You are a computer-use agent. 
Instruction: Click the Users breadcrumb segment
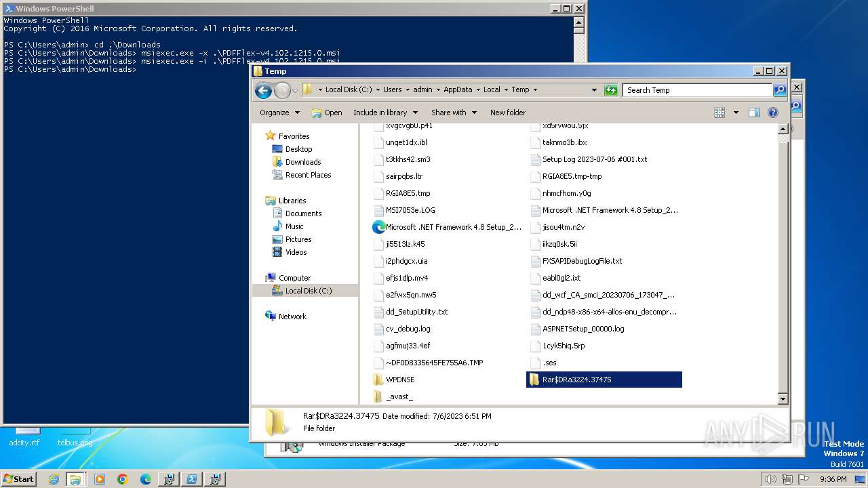click(392, 89)
